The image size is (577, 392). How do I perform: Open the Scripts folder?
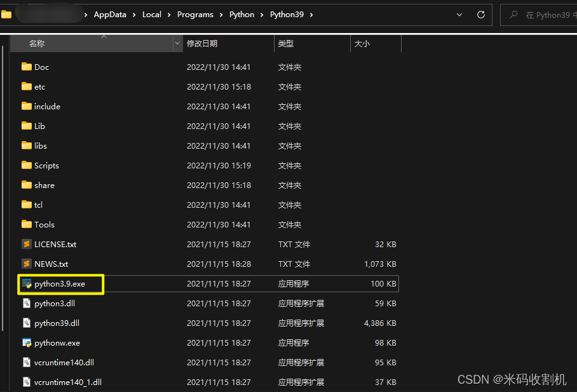click(x=44, y=165)
